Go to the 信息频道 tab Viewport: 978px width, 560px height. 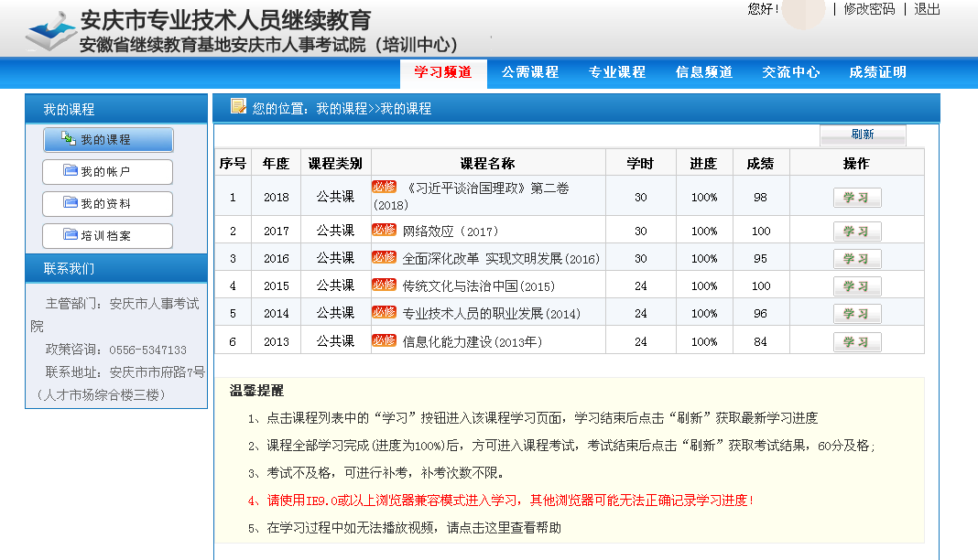click(703, 72)
